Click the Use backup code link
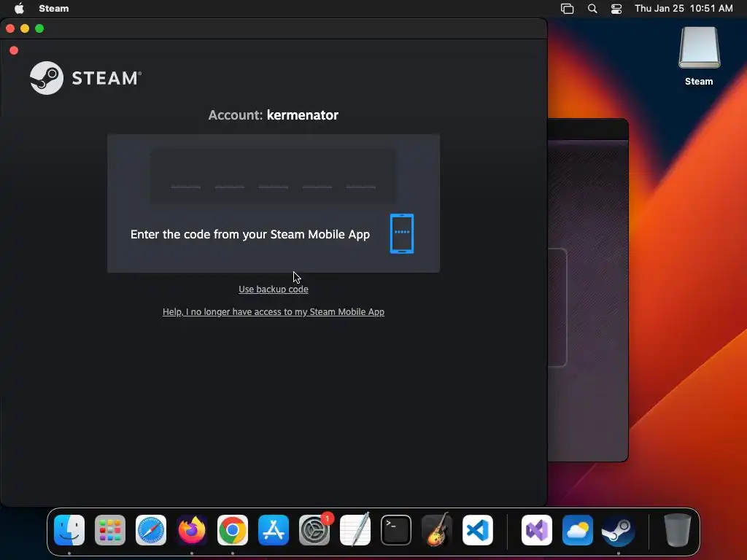 (274, 289)
